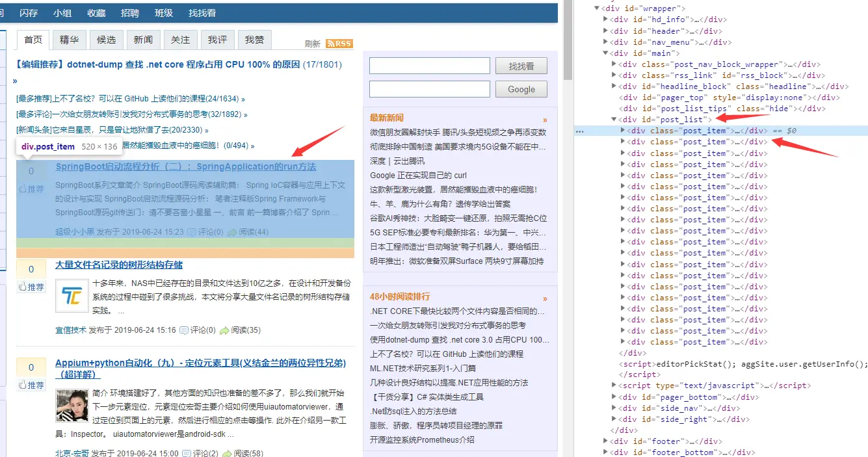868x457 pixels.
Task: Switch to the 首页 tab
Action: 33,40
